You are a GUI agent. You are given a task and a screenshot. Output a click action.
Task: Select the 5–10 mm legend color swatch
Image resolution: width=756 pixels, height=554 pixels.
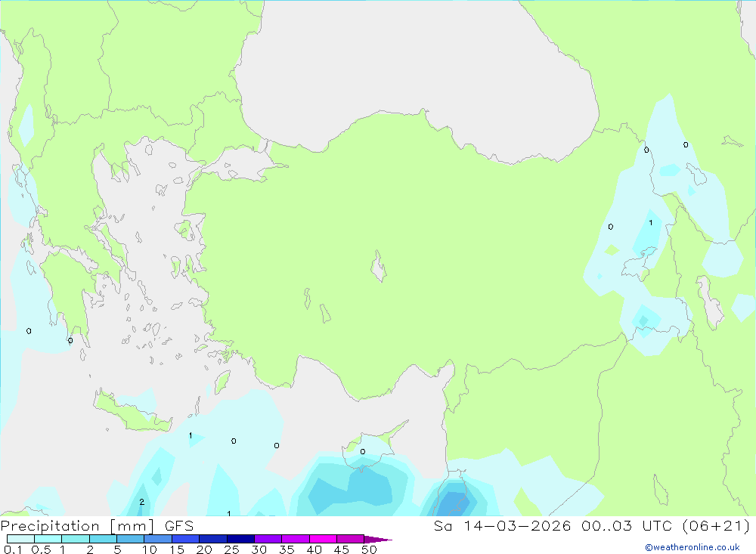131,539
